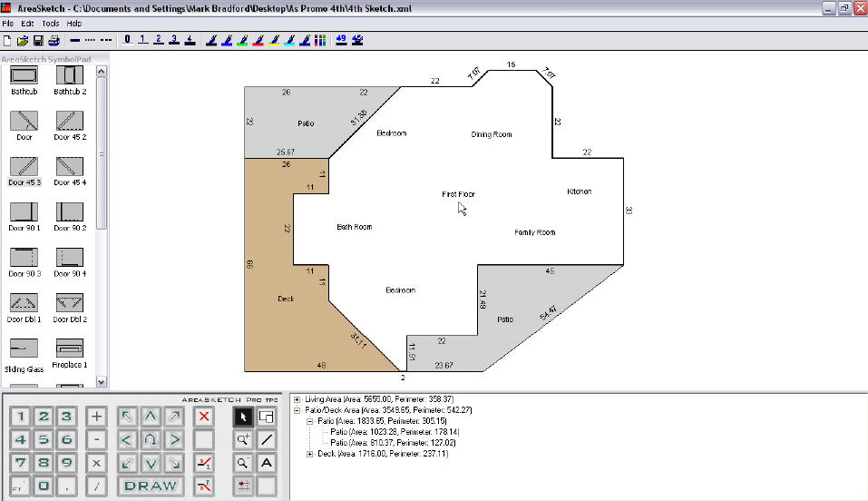Click the down-right diagonal direction key
This screenshot has width=868, height=501.
(x=174, y=463)
